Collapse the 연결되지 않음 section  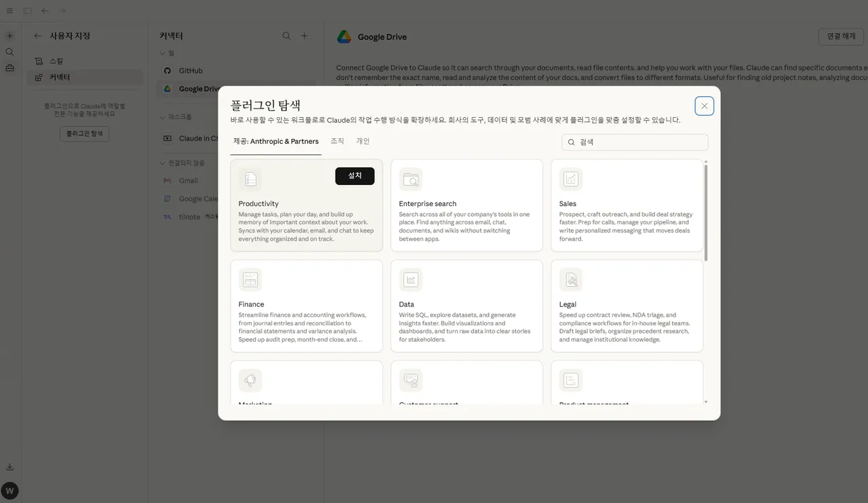pos(163,163)
